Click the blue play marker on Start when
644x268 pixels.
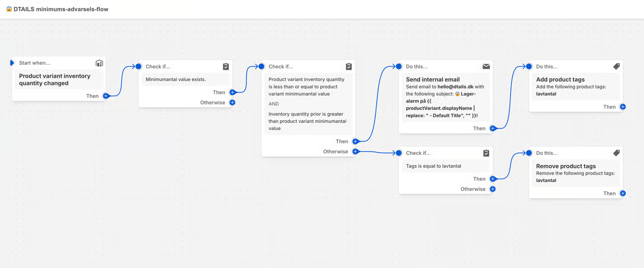(x=12, y=63)
